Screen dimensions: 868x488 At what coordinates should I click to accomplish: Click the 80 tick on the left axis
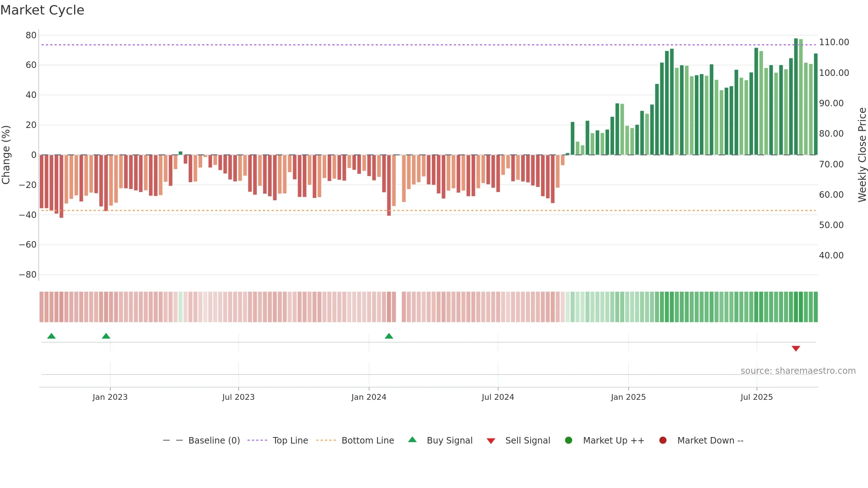tap(31, 35)
